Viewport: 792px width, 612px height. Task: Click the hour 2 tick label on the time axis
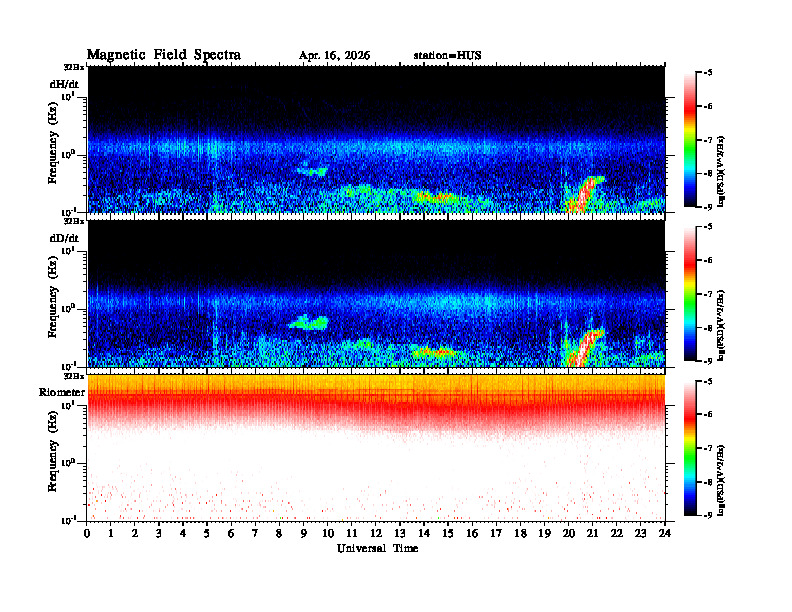pyautogui.click(x=135, y=534)
